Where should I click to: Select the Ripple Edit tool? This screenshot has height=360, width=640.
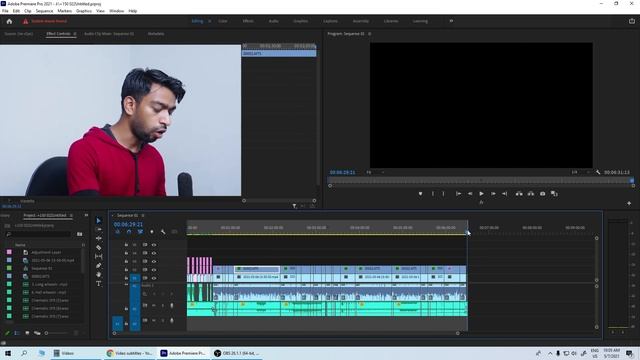98,238
